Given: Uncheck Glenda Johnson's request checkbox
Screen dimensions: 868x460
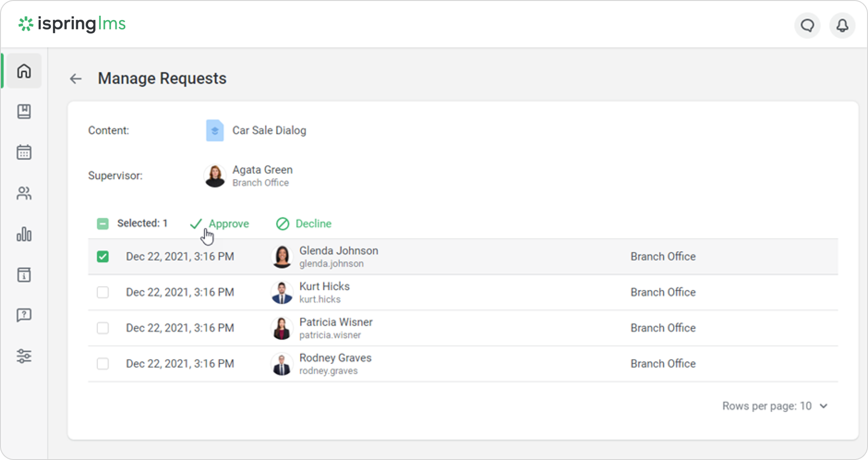Looking at the screenshot, I should pyautogui.click(x=103, y=257).
